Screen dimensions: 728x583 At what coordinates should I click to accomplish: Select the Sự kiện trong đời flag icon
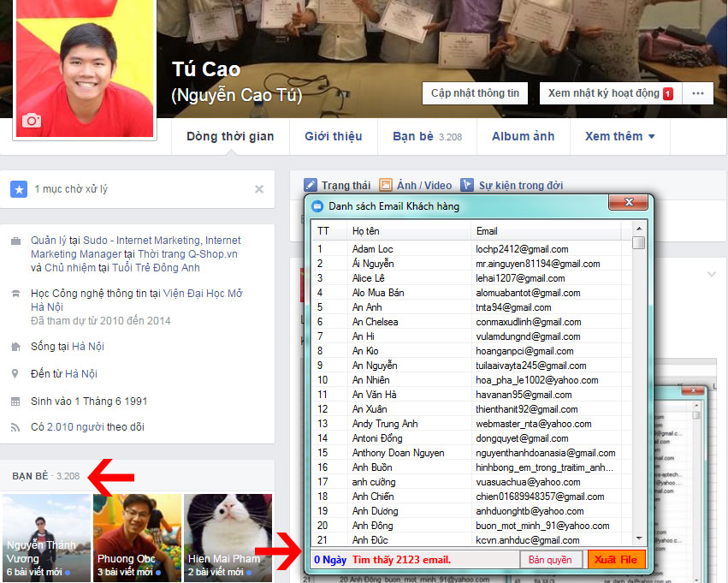[x=466, y=185]
